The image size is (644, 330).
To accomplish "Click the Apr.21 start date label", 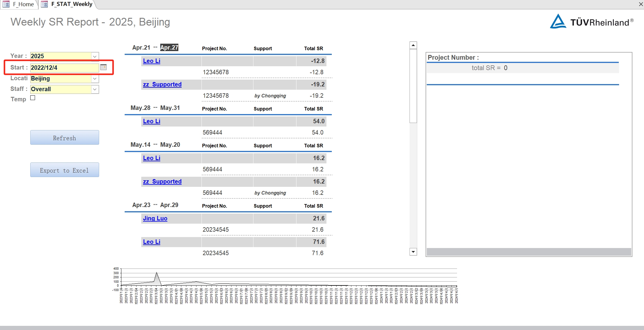I will coord(141,48).
